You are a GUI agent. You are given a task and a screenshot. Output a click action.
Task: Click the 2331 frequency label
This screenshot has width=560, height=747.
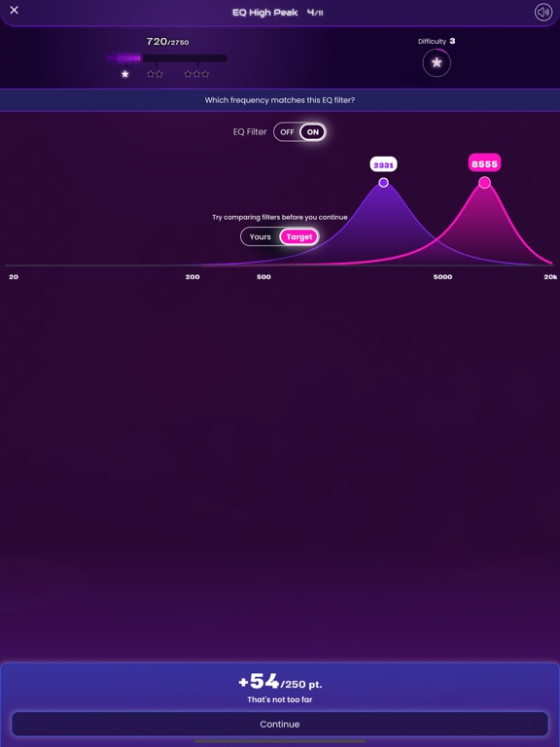click(383, 164)
